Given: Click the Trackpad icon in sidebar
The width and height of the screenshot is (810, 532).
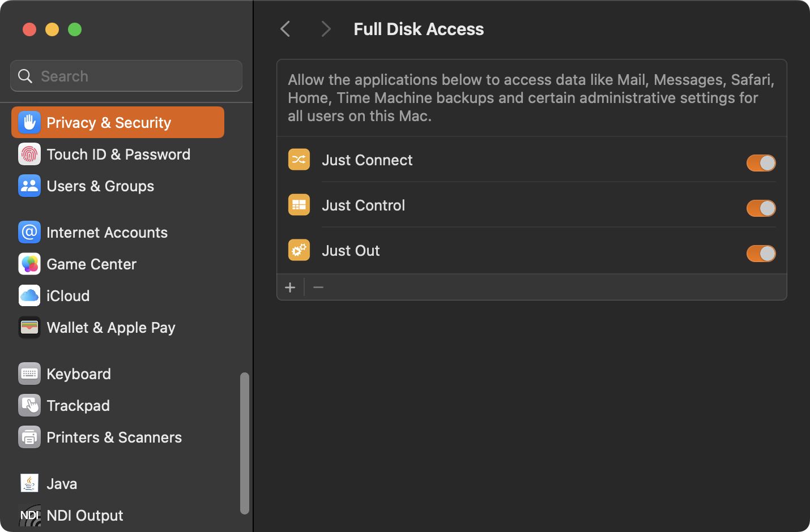Looking at the screenshot, I should coord(29,405).
